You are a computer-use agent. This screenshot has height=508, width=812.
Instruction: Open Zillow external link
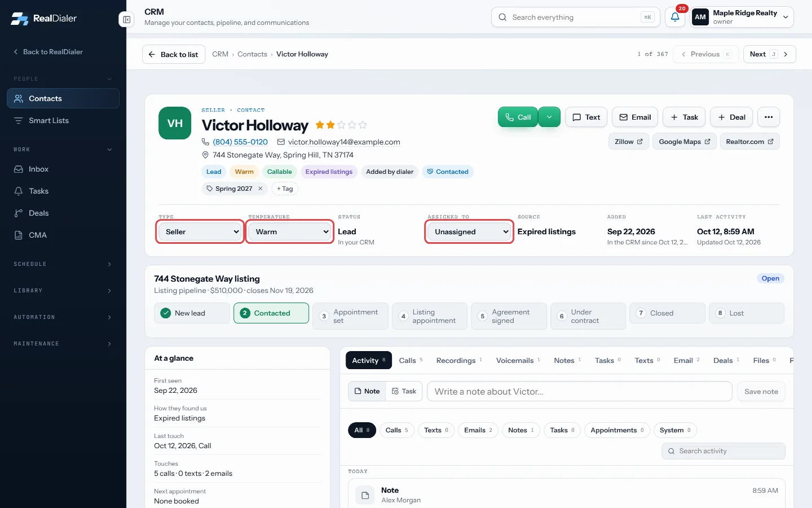coord(628,142)
